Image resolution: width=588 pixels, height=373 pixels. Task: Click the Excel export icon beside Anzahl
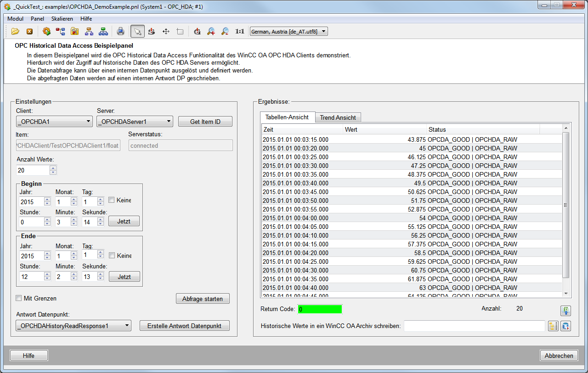click(x=565, y=311)
